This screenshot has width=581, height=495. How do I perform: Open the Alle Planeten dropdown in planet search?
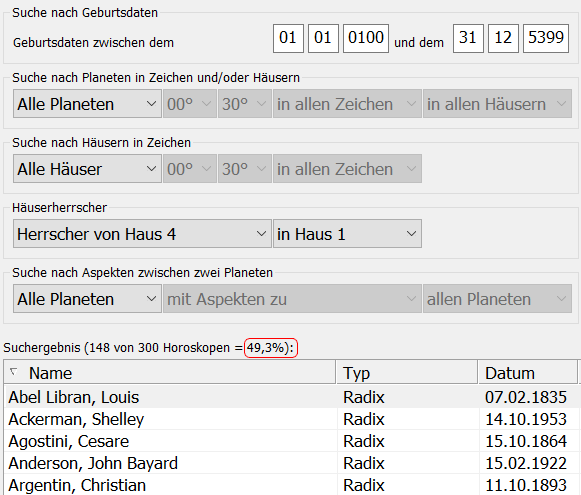tap(87, 104)
